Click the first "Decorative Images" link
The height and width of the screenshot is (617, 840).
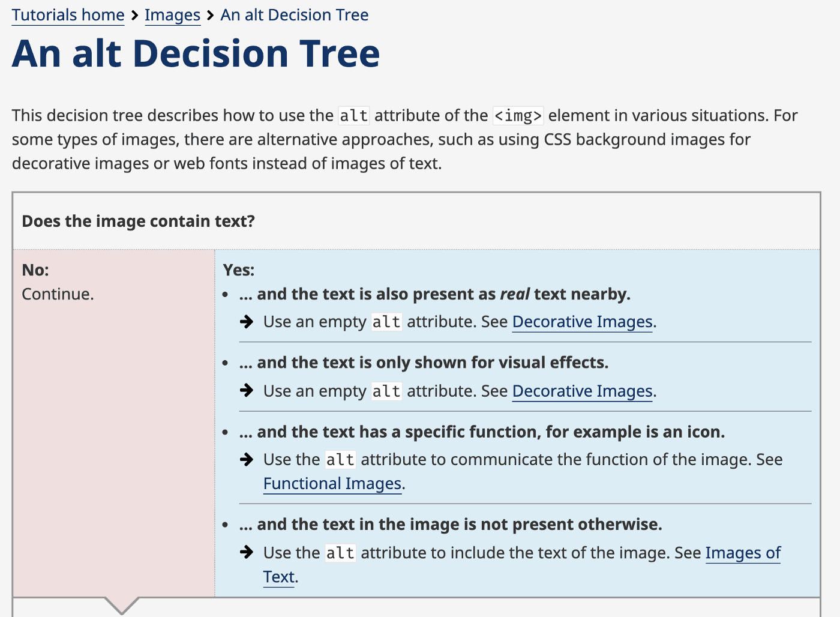581,322
